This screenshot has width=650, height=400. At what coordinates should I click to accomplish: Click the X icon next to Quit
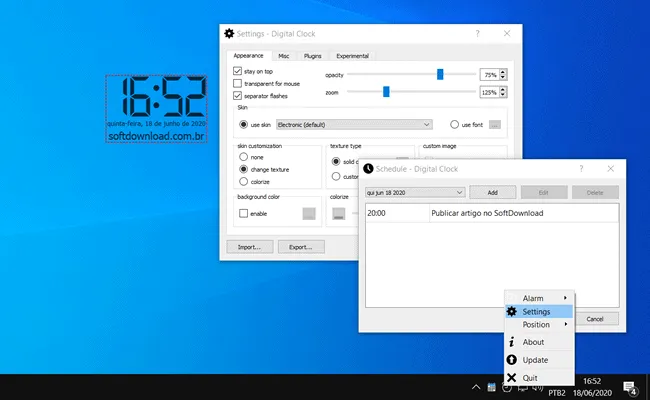[x=512, y=378]
